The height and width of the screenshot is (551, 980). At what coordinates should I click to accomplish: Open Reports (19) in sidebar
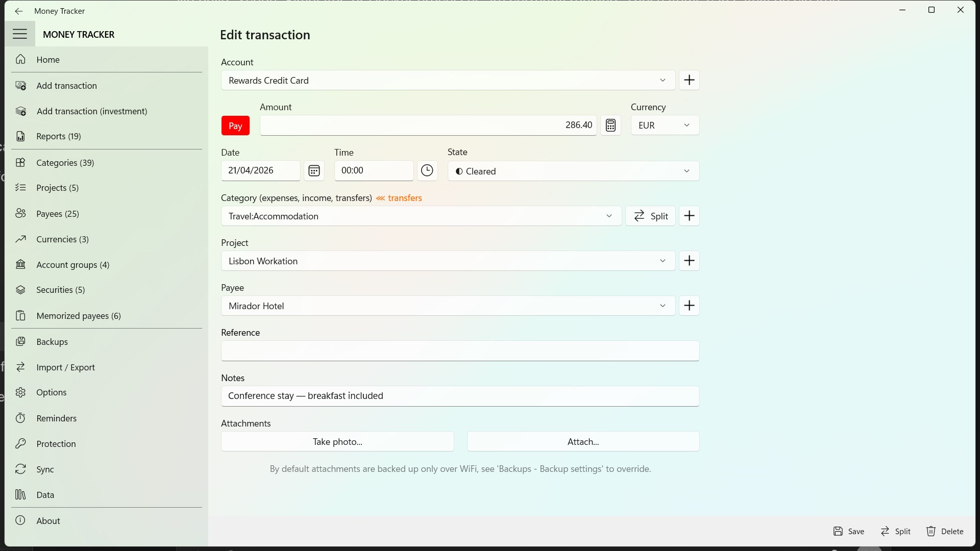107,136
